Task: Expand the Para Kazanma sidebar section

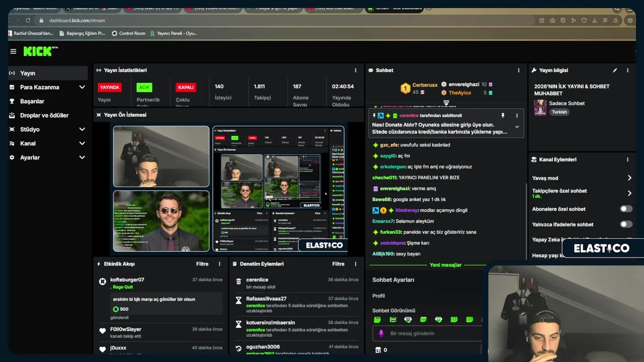Action: [x=48, y=87]
